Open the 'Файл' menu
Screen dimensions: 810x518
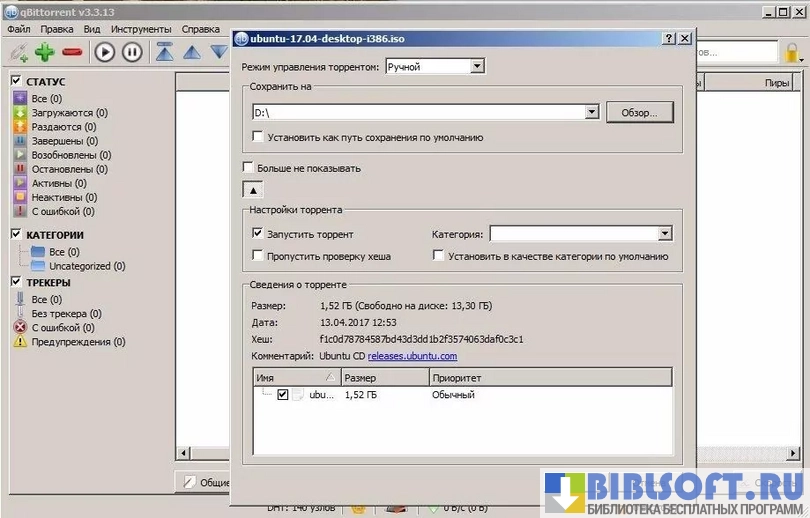[19, 29]
